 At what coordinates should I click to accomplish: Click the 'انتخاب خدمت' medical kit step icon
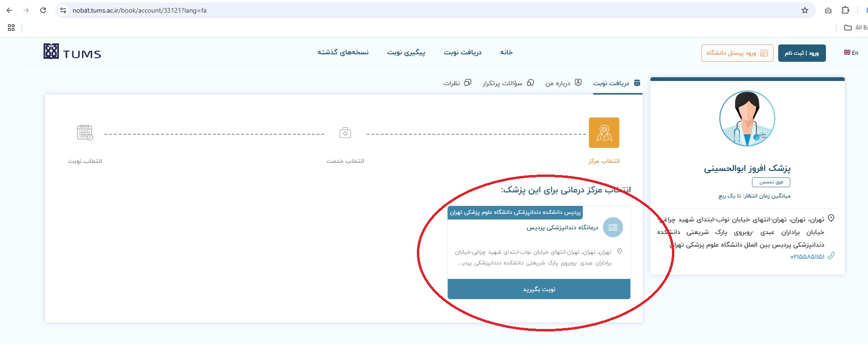[345, 133]
